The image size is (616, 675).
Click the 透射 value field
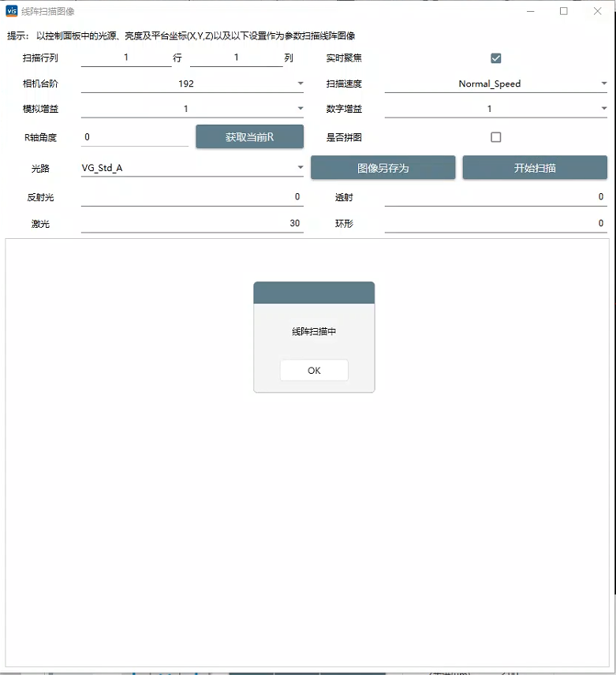tap(495, 197)
